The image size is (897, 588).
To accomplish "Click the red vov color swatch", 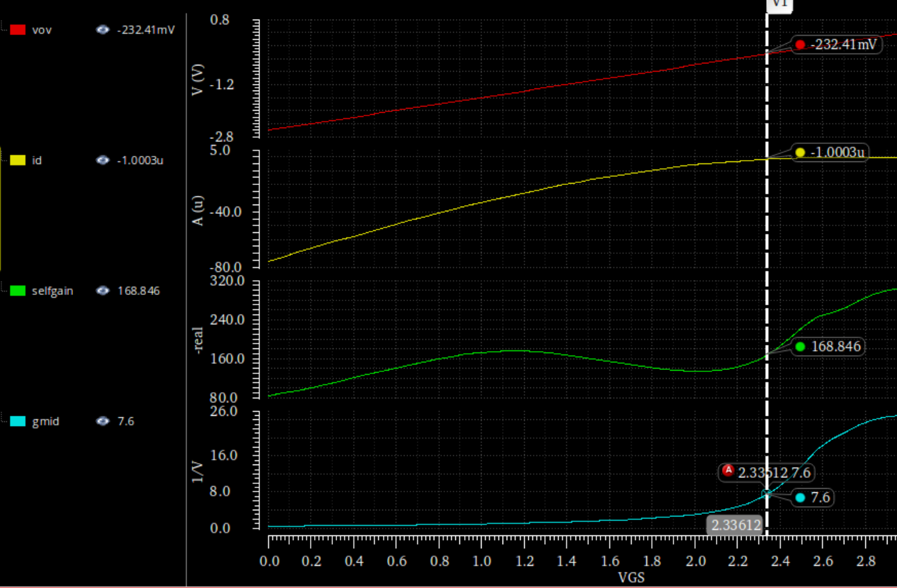I will pyautogui.click(x=18, y=30).
